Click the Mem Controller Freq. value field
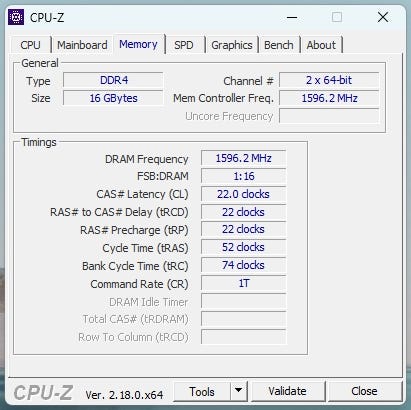 tap(329, 98)
